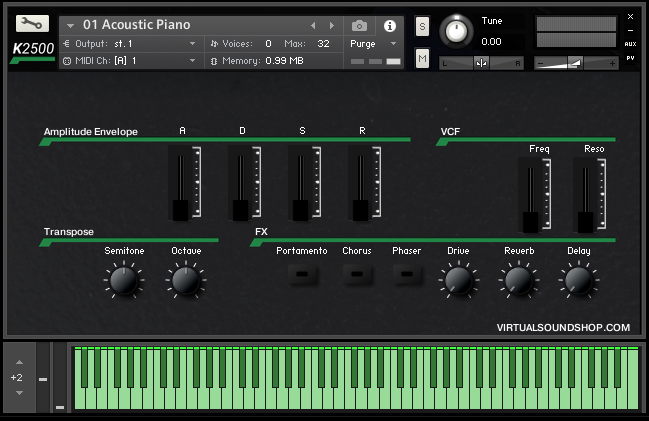
Task: Click the Drive knob in FX
Action: coord(458,280)
